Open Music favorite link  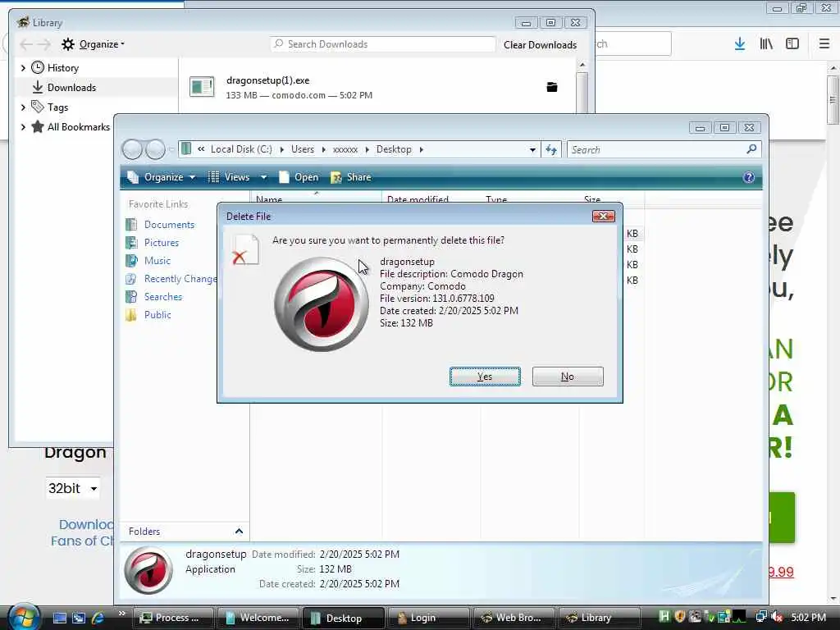pos(157,261)
